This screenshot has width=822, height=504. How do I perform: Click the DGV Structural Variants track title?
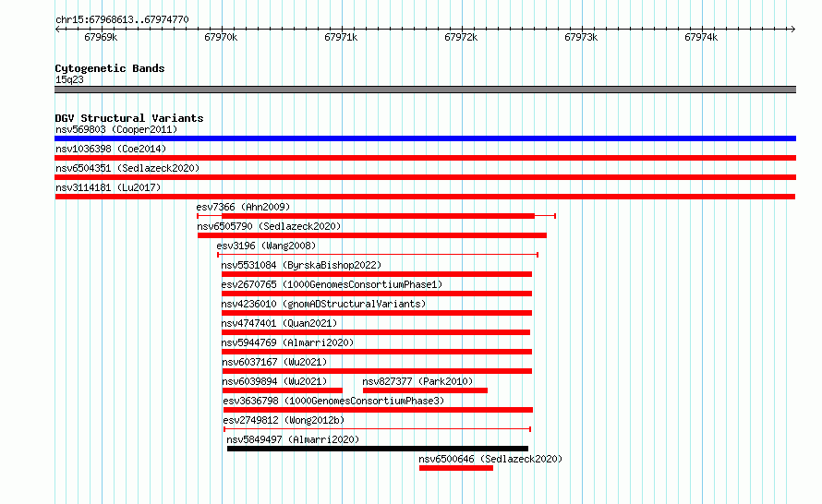click(129, 118)
